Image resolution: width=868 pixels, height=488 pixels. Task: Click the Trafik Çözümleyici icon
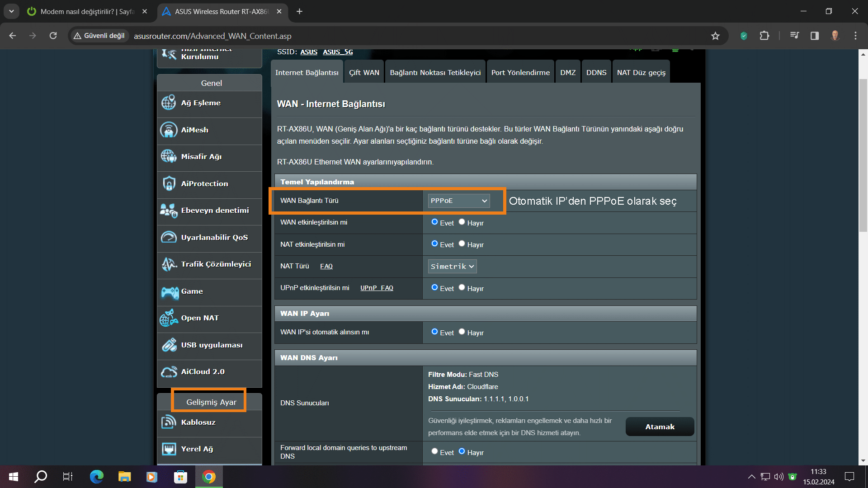169,264
